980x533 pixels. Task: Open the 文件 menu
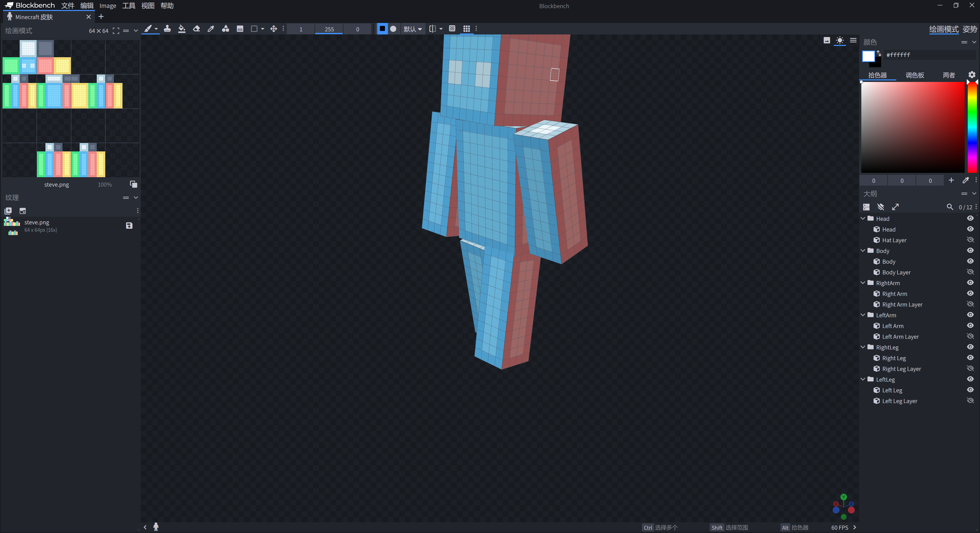[67, 6]
